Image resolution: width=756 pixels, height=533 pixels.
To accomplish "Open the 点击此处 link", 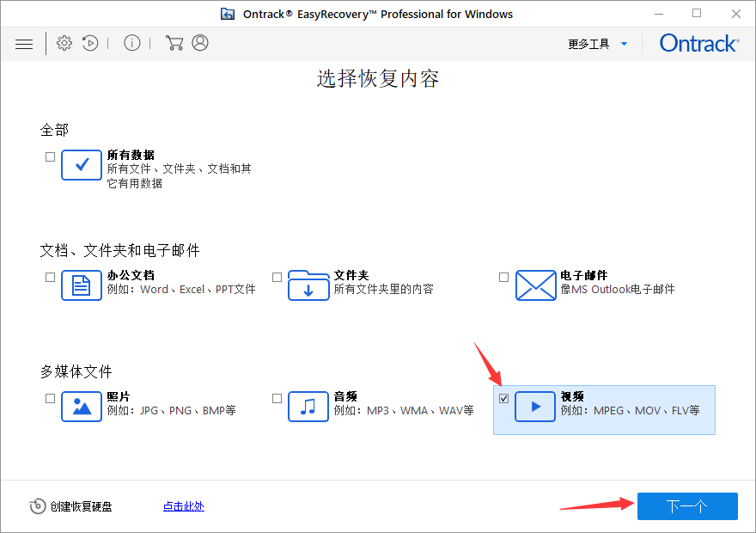I will (184, 506).
